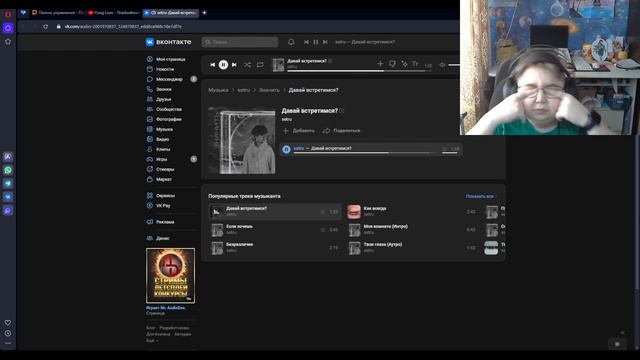Screen dimensions: 640x360
Task: Click the Клипы sidebar icon
Action: coord(150,149)
